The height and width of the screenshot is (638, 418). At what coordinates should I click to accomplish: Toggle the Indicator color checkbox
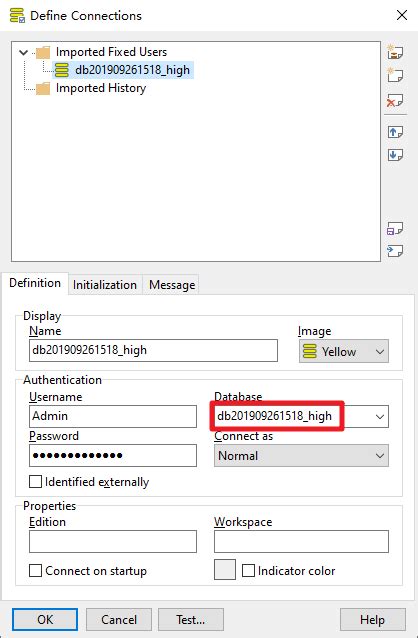tap(248, 570)
